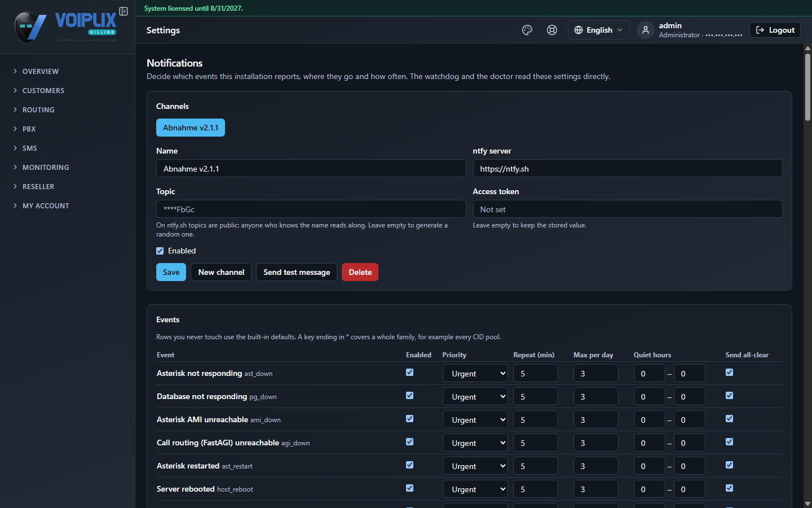This screenshot has width=812, height=508.
Task: Expand the Overview menu section
Action: pos(41,72)
